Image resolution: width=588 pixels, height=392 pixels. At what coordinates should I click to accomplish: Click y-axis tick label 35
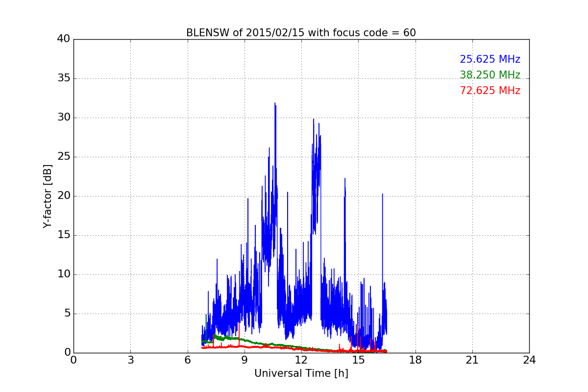tap(64, 78)
